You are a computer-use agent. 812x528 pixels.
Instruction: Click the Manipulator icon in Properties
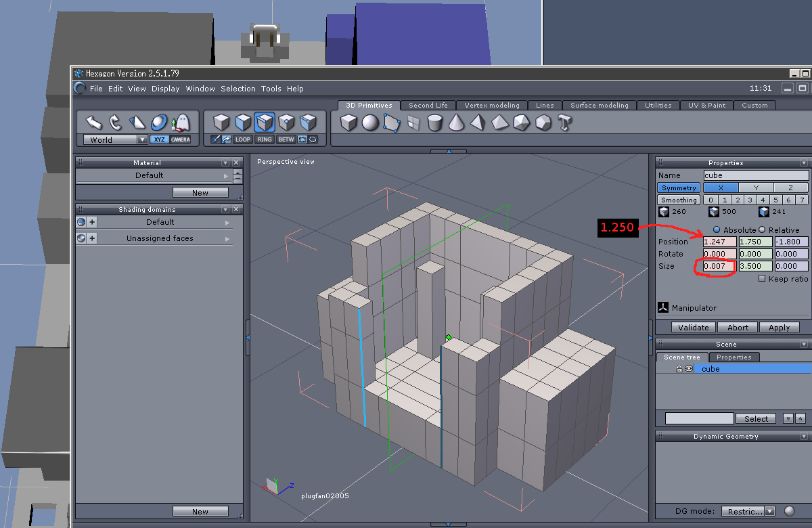pos(662,307)
